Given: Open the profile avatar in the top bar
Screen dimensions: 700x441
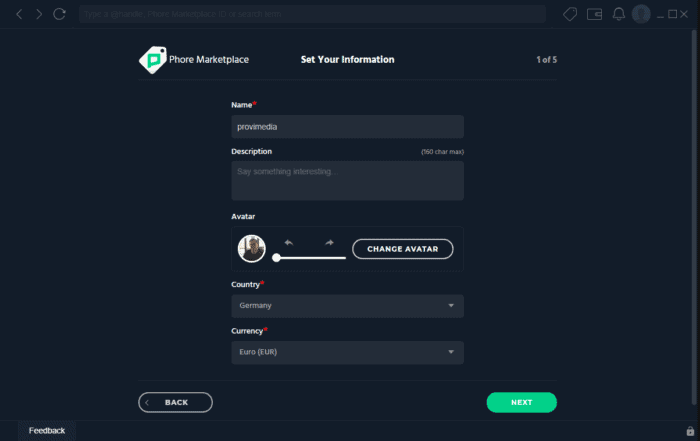Looking at the screenshot, I should (x=641, y=14).
